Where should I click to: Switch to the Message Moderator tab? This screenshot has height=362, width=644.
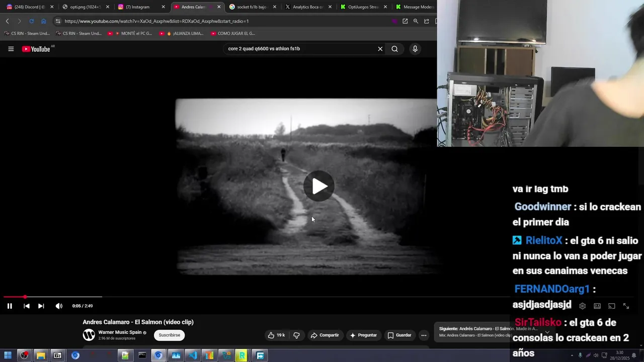(415, 7)
